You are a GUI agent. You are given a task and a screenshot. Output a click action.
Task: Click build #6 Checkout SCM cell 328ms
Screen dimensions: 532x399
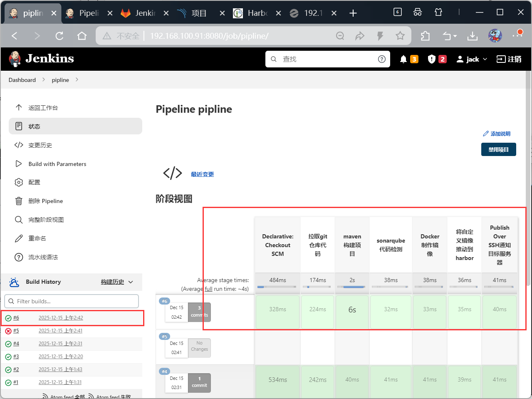pyautogui.click(x=277, y=312)
